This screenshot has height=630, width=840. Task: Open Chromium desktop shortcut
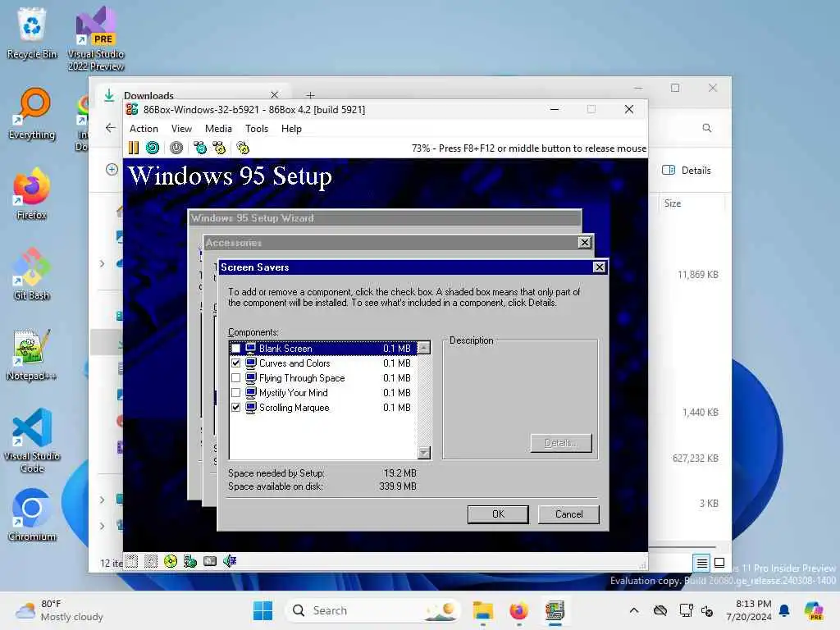click(32, 515)
